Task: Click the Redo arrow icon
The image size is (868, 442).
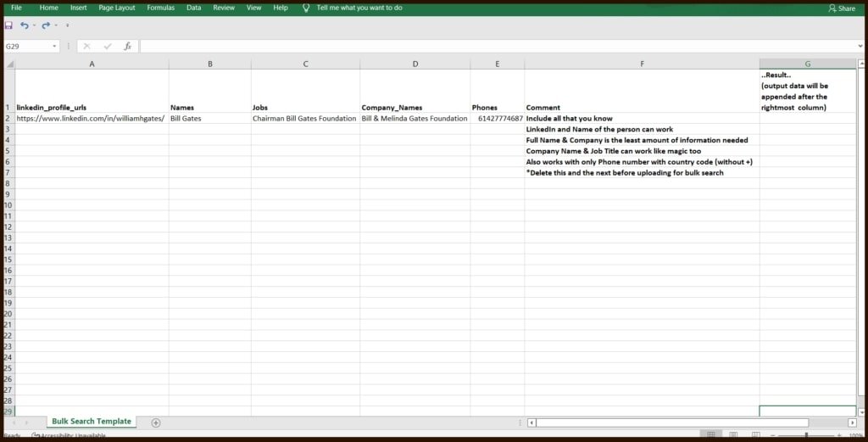Action: (x=46, y=25)
